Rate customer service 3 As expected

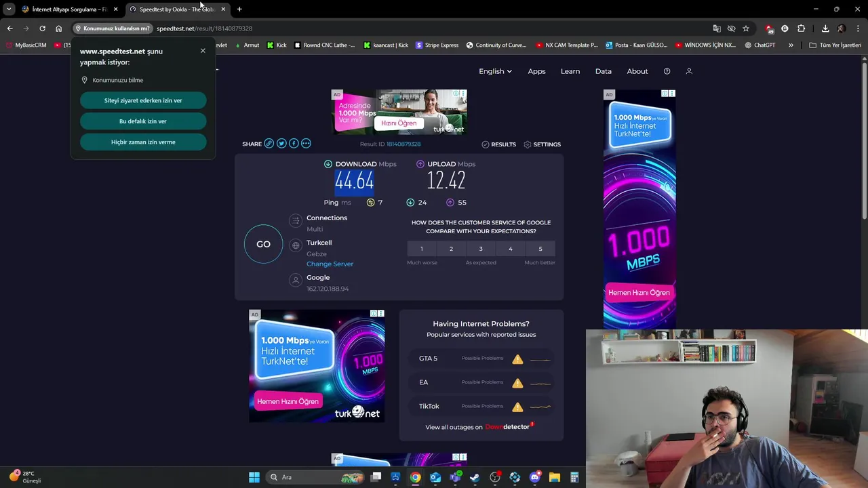click(481, 249)
